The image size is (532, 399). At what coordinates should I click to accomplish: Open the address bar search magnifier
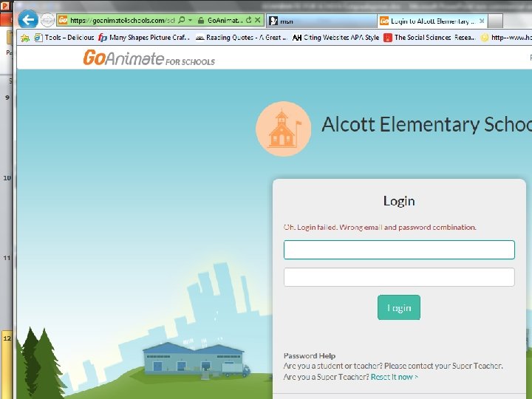(x=182, y=20)
